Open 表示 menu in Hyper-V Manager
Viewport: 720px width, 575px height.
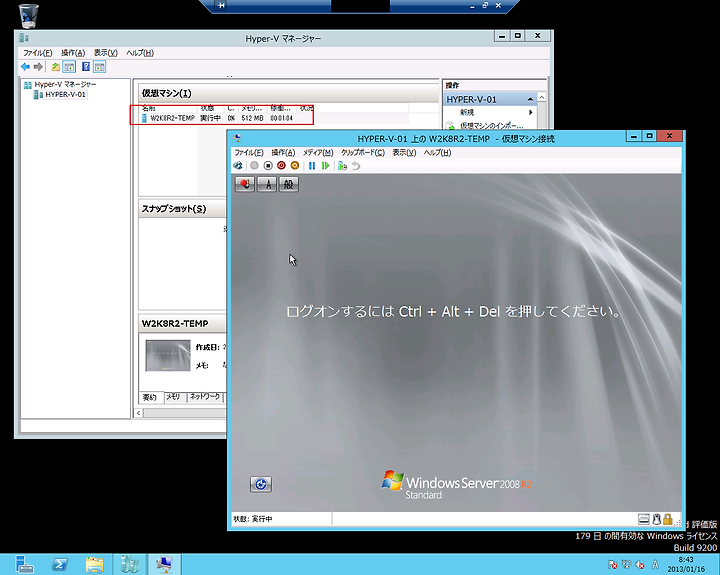[106, 53]
